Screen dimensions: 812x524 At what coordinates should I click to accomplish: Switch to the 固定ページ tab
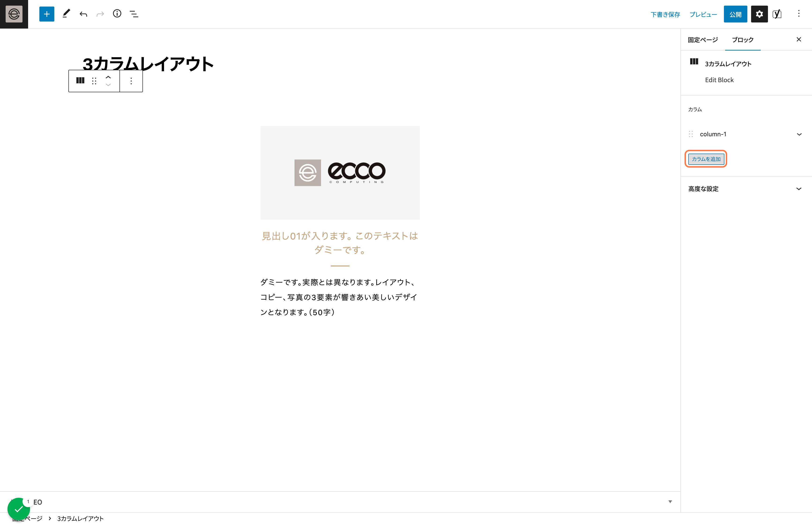click(x=703, y=40)
